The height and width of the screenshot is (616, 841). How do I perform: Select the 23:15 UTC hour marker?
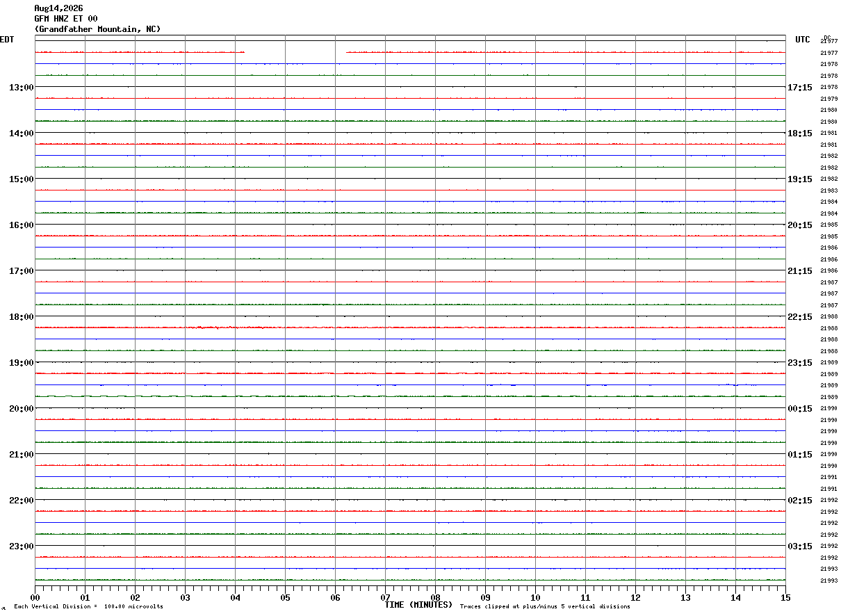pos(800,363)
